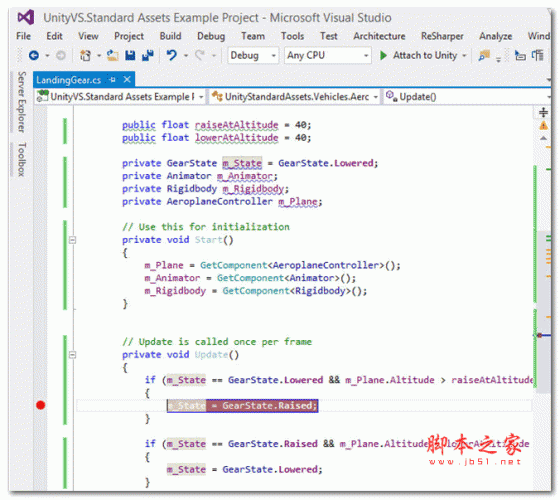Click the m_Animator field name
Image resolution: width=560 pixels, height=500 pixels.
click(x=245, y=176)
